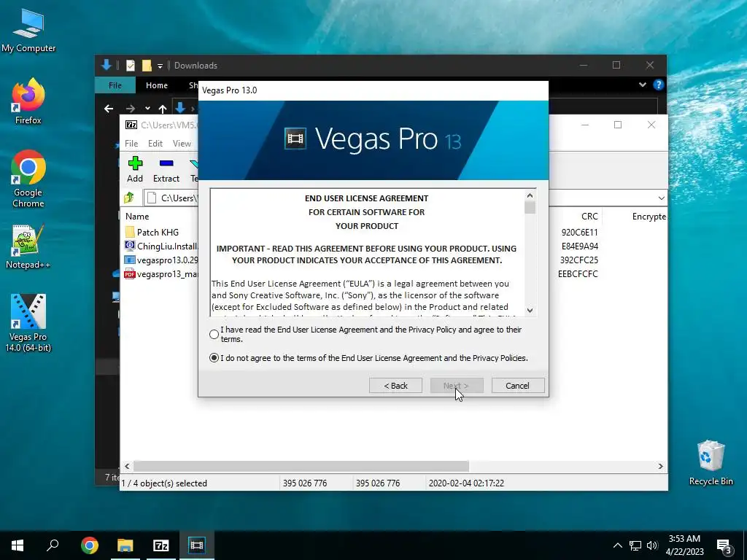Click the new folder quick access icon in Explorer
This screenshot has width=747, height=560.
pos(147,65)
